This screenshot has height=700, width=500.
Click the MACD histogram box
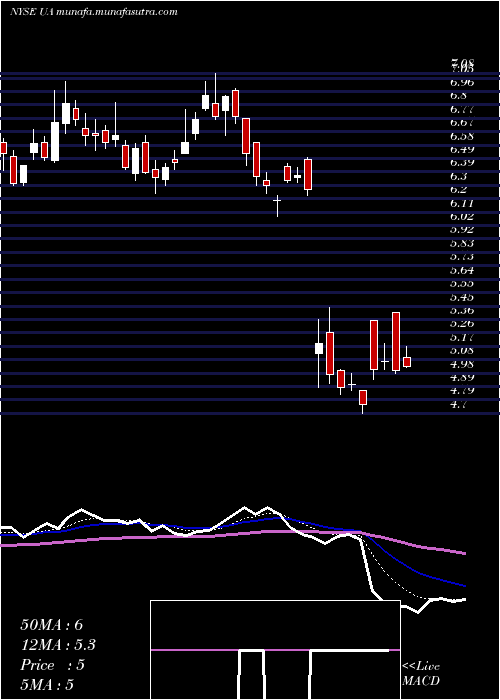pos(275,650)
